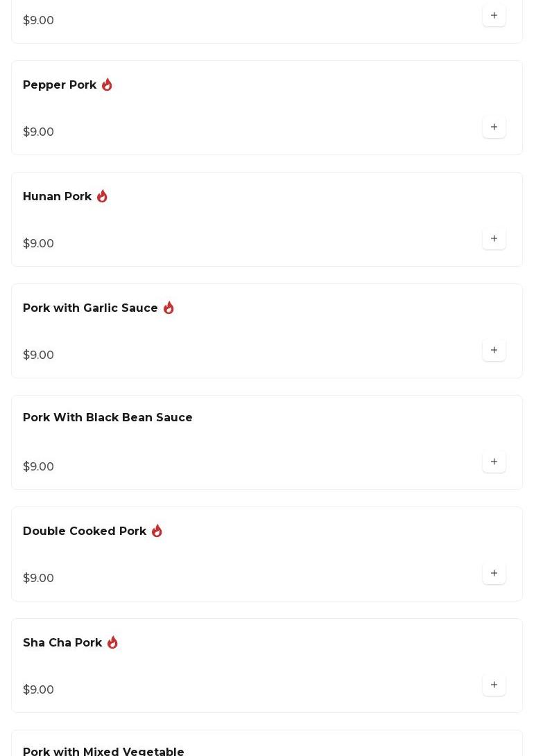View Double Cooked Pork item details
Viewport: 534px width, 756px height.
point(85,531)
